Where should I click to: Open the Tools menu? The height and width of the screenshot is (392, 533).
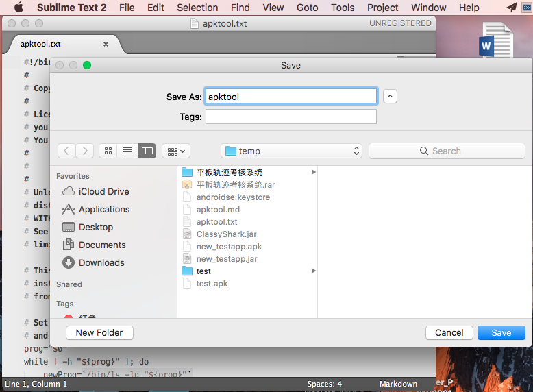click(x=343, y=8)
